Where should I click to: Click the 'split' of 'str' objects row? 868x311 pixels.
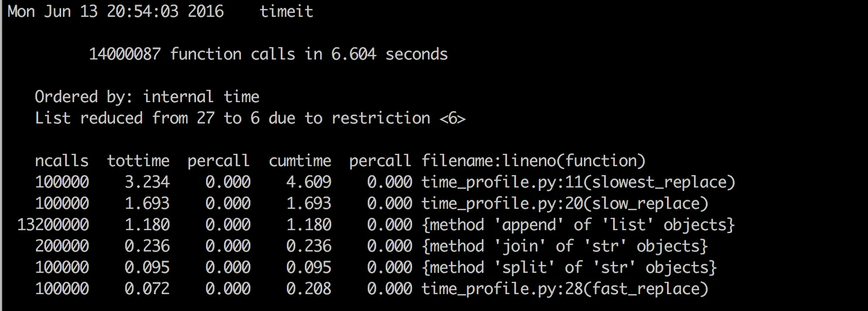569,268
